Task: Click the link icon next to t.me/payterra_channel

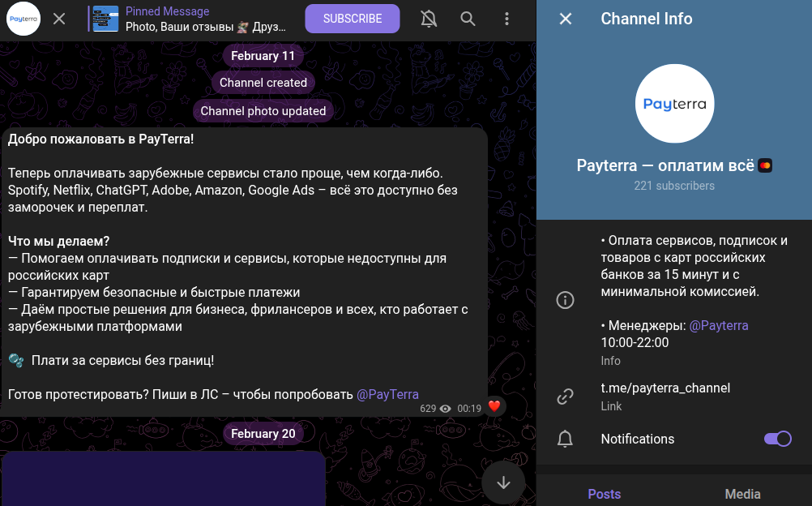Action: tap(565, 397)
